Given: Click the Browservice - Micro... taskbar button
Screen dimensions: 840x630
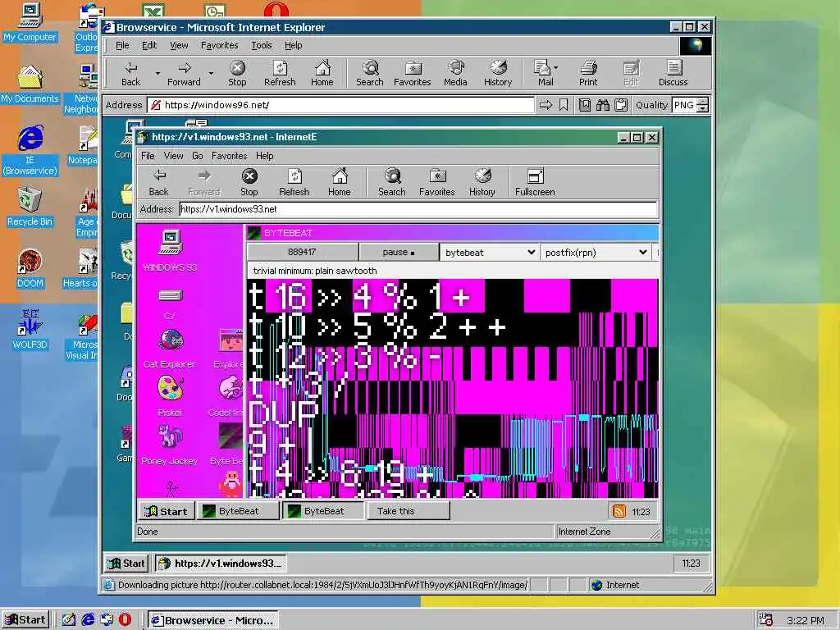Looking at the screenshot, I should click(x=213, y=620).
